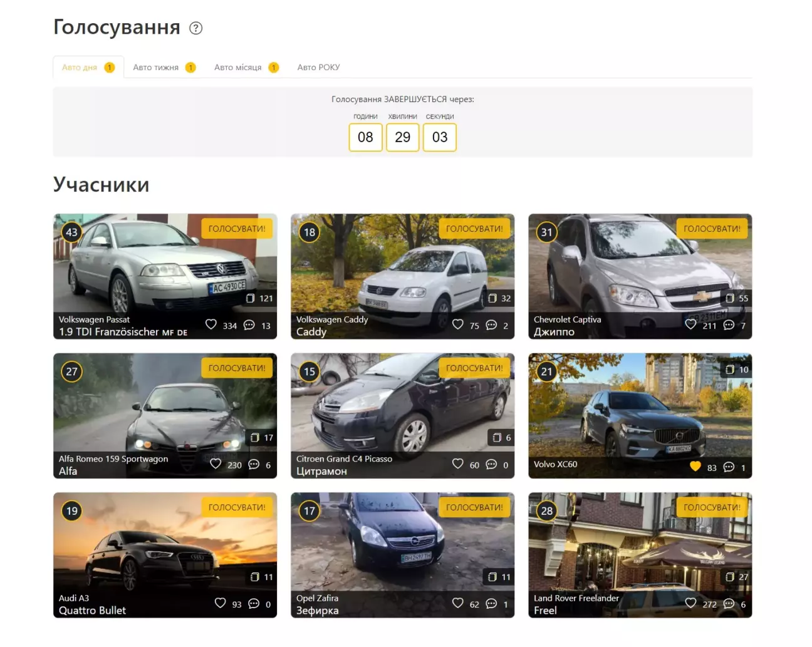Vote for the Alfa Romeo 159 Sportwagon
The image size is (812, 647).
237,368
